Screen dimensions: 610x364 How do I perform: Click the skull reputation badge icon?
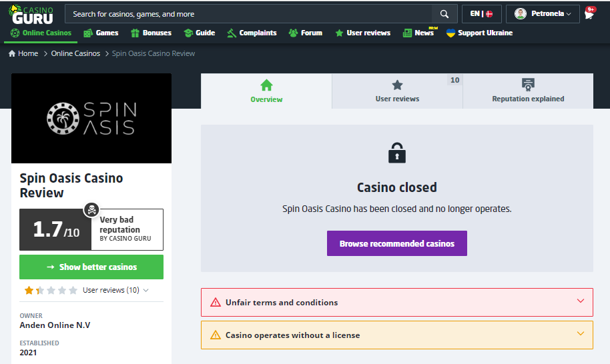(91, 210)
